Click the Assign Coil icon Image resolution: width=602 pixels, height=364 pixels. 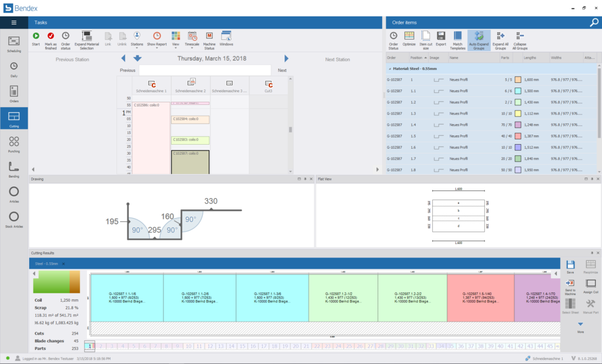point(591,286)
